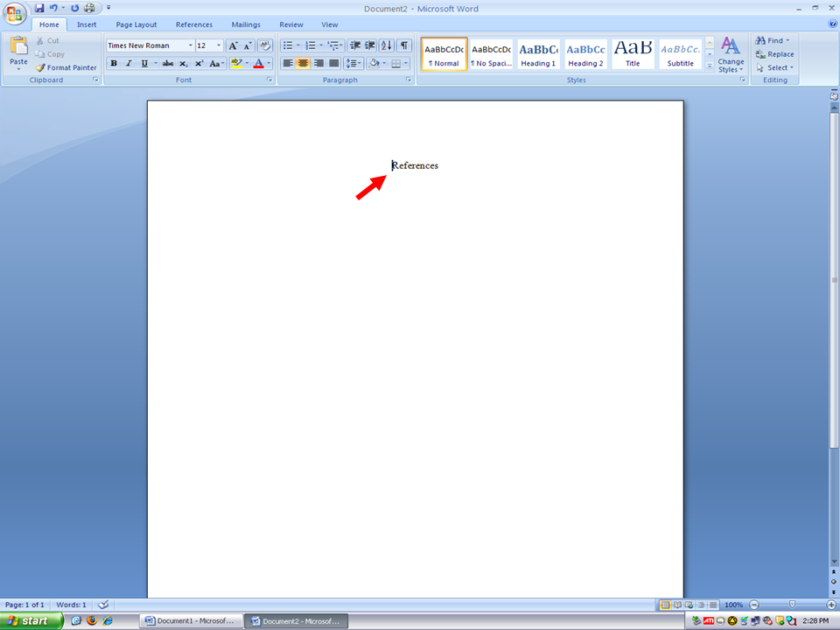Click the Zoom Out minus button
The image size is (840, 630).
pyautogui.click(x=754, y=605)
